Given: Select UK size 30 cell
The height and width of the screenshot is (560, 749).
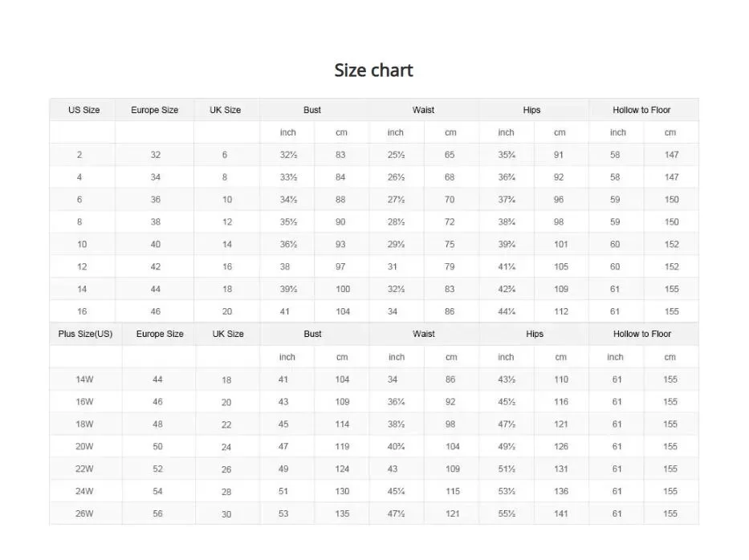Looking at the screenshot, I should (x=226, y=514).
